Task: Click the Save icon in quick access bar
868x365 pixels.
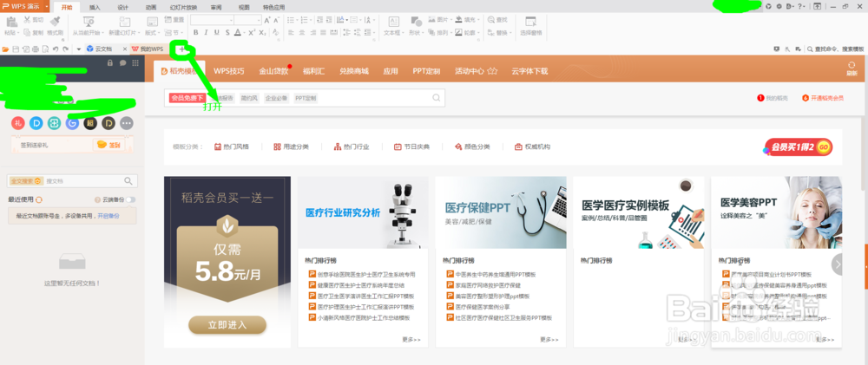Action: pyautogui.click(x=16, y=49)
